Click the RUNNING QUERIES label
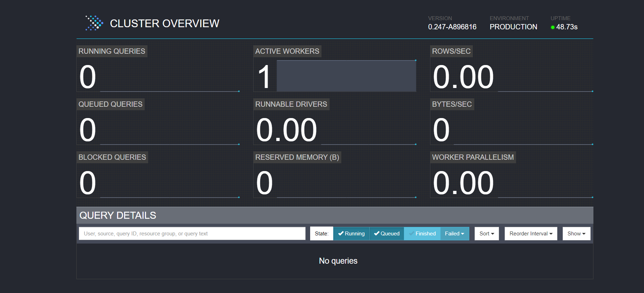The width and height of the screenshot is (644, 293). pyautogui.click(x=112, y=51)
